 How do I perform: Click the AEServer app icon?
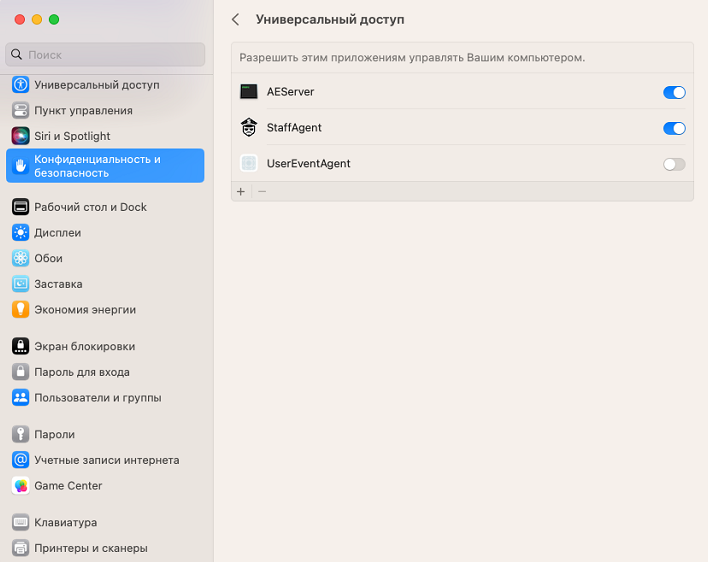[x=249, y=92]
